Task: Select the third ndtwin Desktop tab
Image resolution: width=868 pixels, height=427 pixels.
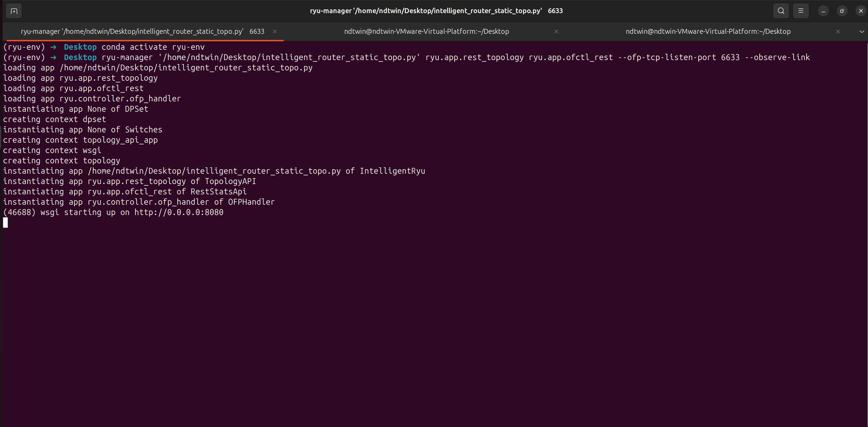Action: [708, 31]
